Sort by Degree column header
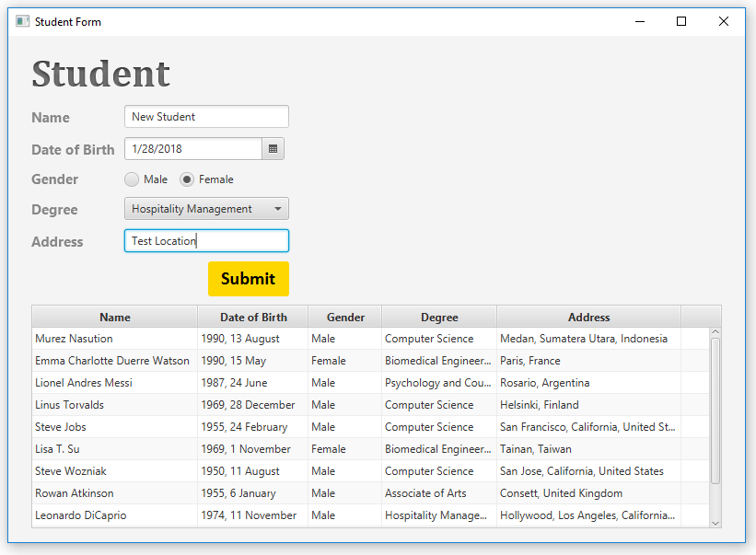 click(439, 317)
